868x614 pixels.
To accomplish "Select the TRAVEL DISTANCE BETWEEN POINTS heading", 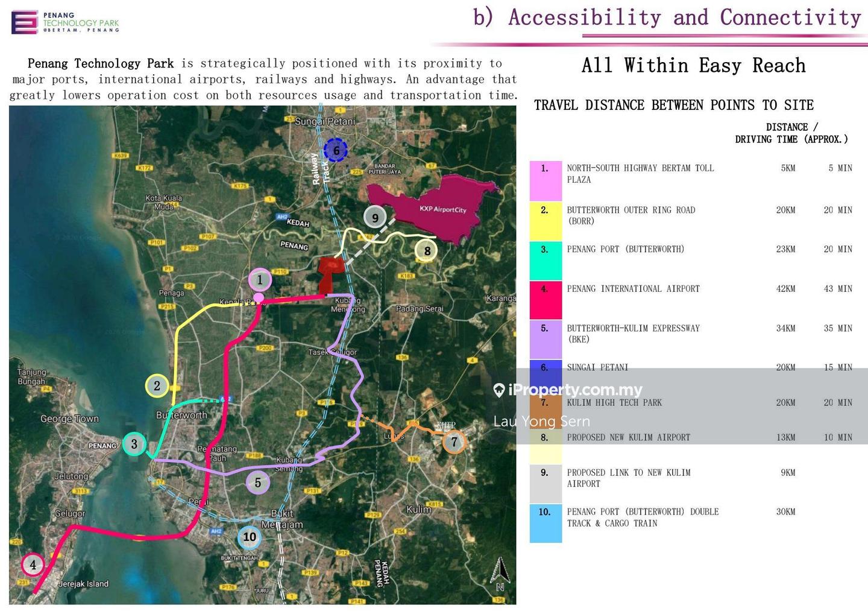I will pos(673,105).
